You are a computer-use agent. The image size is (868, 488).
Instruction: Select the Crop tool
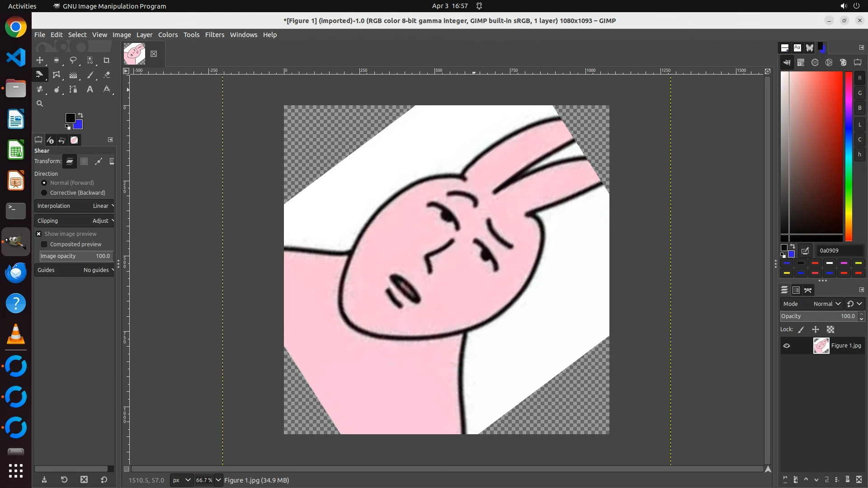(107, 60)
